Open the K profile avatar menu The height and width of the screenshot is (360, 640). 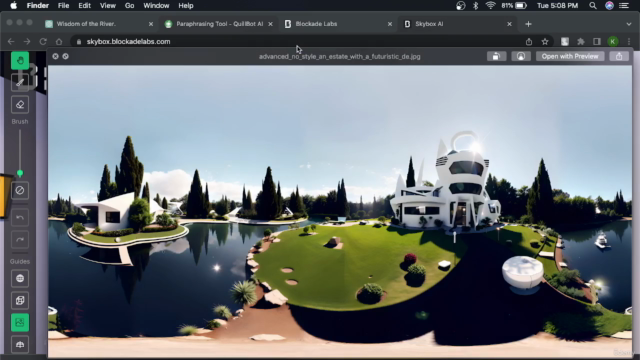tap(613, 42)
